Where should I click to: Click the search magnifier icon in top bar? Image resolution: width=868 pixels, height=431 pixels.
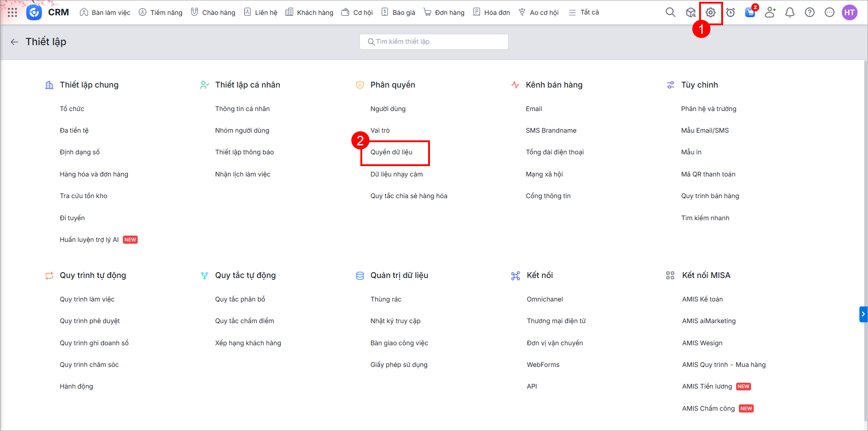pos(670,13)
